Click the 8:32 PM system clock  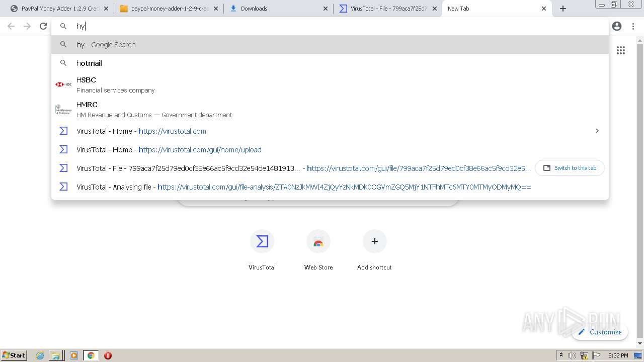pos(618,355)
